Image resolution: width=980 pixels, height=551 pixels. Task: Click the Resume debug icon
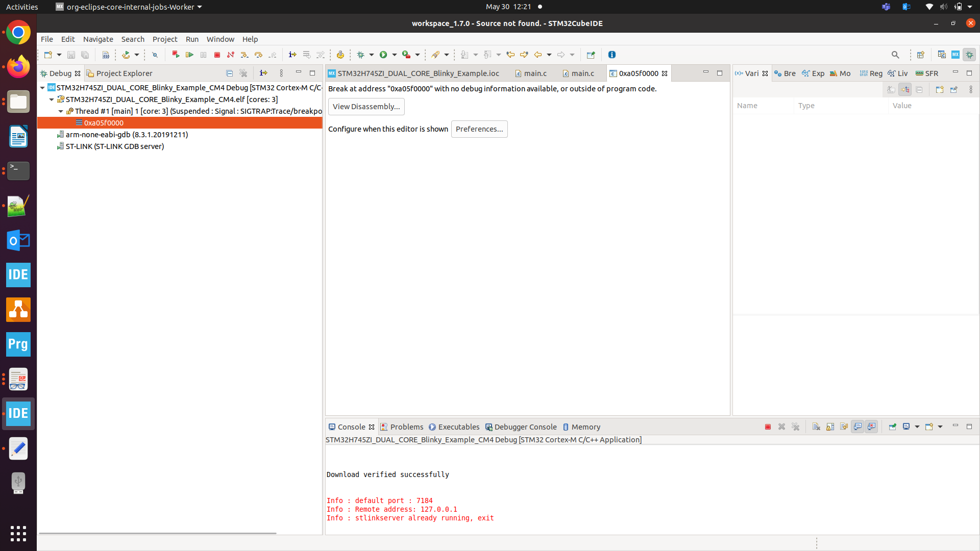pos(189,55)
